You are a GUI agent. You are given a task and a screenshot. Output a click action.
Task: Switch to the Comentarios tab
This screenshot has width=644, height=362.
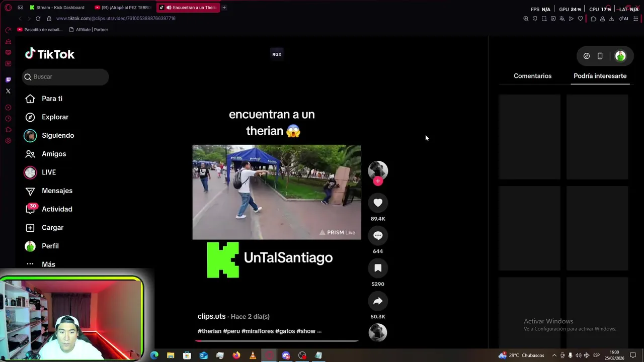click(x=532, y=76)
